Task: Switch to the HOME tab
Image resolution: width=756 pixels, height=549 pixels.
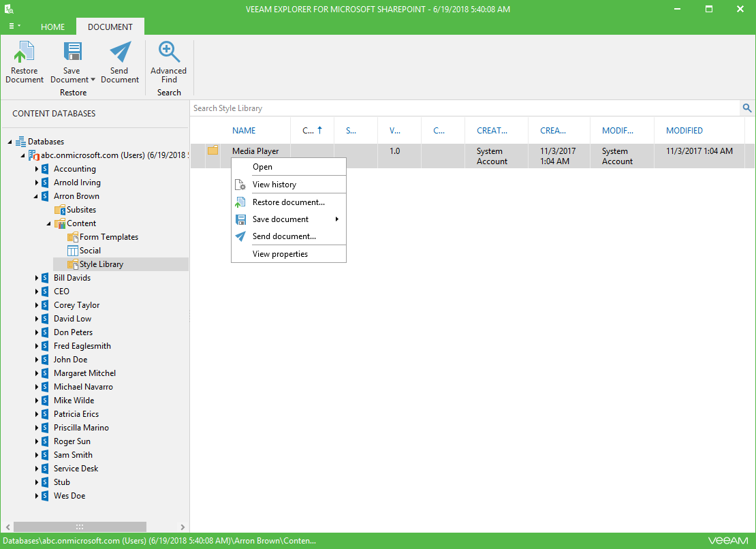Action: (x=52, y=27)
